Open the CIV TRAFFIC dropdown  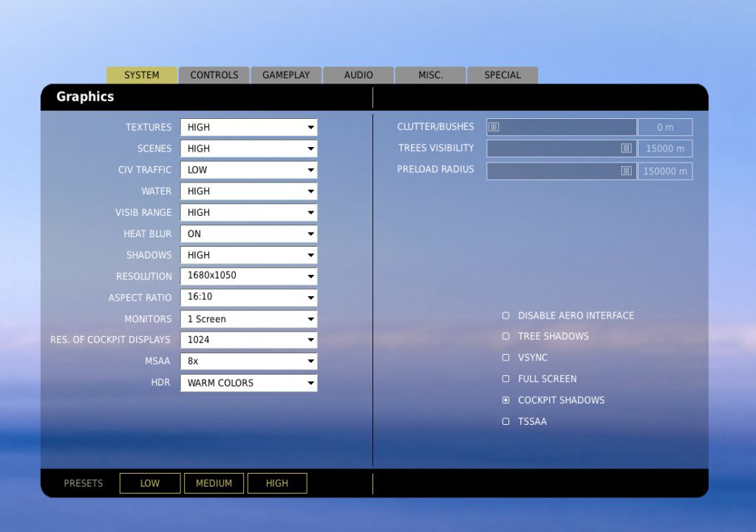(248, 169)
